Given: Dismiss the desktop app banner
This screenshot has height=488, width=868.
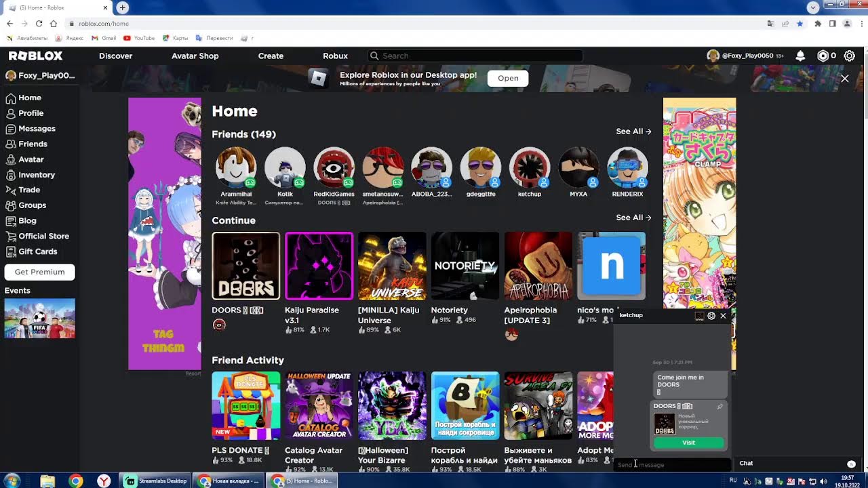Looking at the screenshot, I should (x=845, y=79).
